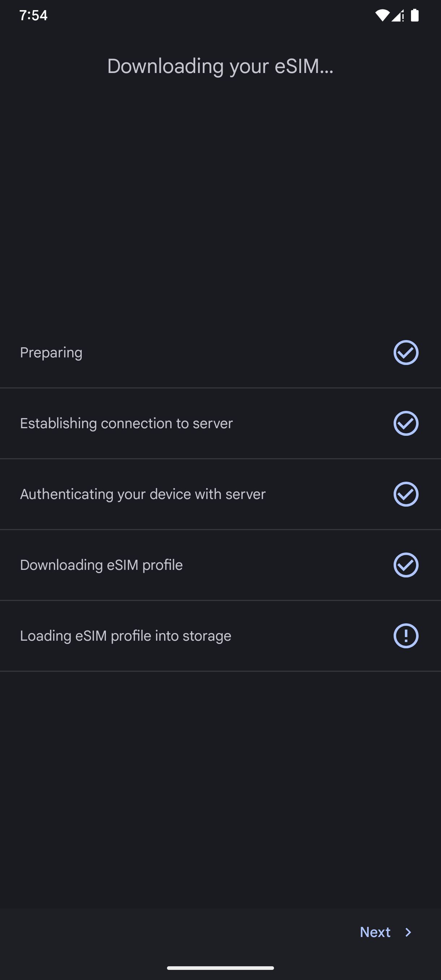Tap the chevron arrow beside Next
This screenshot has width=441, height=980.
pyautogui.click(x=408, y=932)
